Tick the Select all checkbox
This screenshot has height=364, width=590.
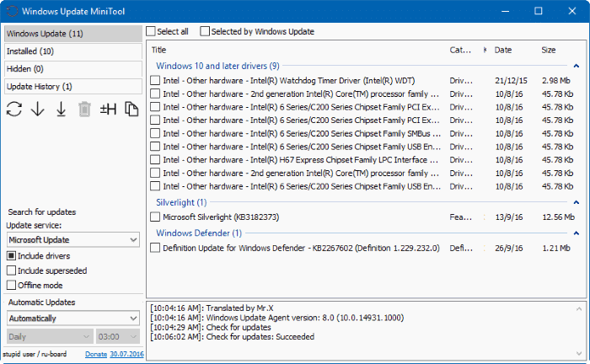(151, 31)
